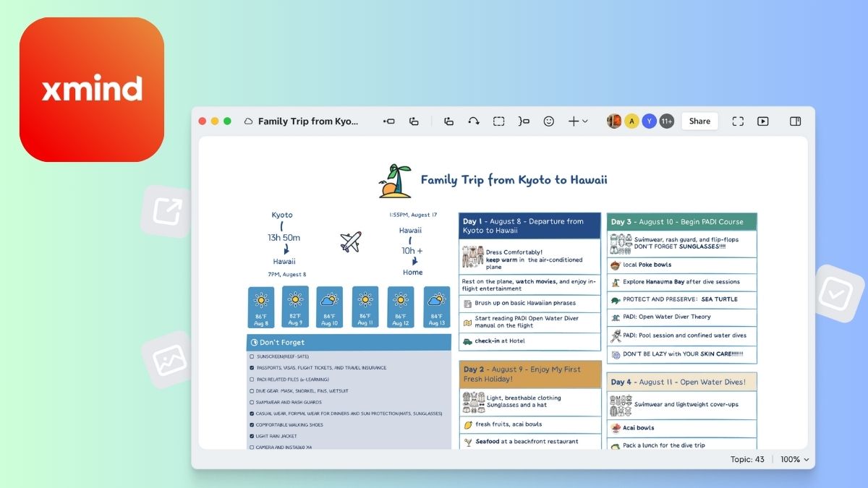
Task: Select the 'Day 1 - August 8' header topic
Action: pyautogui.click(x=529, y=226)
